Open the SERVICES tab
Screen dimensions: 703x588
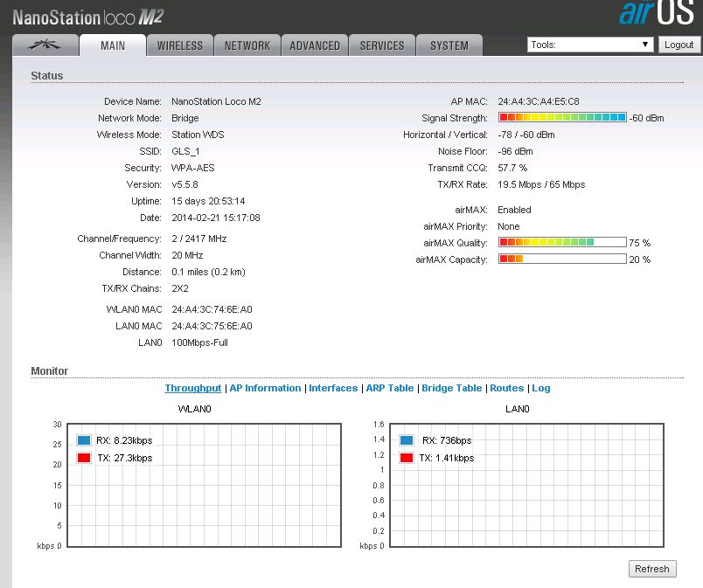pos(382,45)
